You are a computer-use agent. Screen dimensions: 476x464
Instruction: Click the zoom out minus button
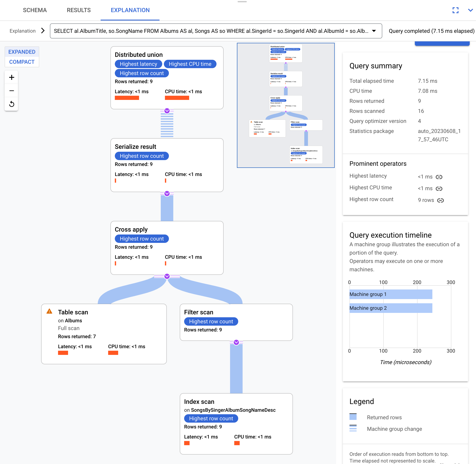[11, 91]
